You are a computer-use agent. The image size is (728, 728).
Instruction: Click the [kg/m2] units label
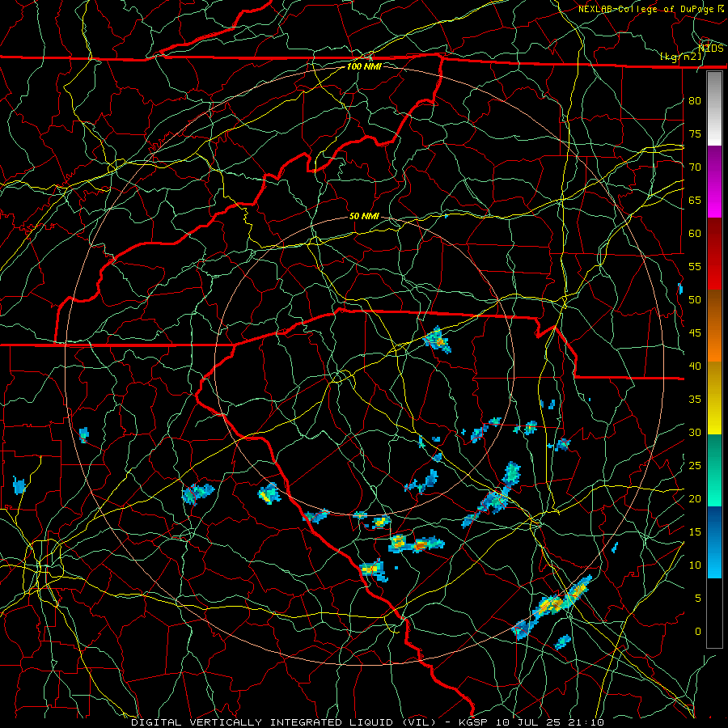(681, 57)
